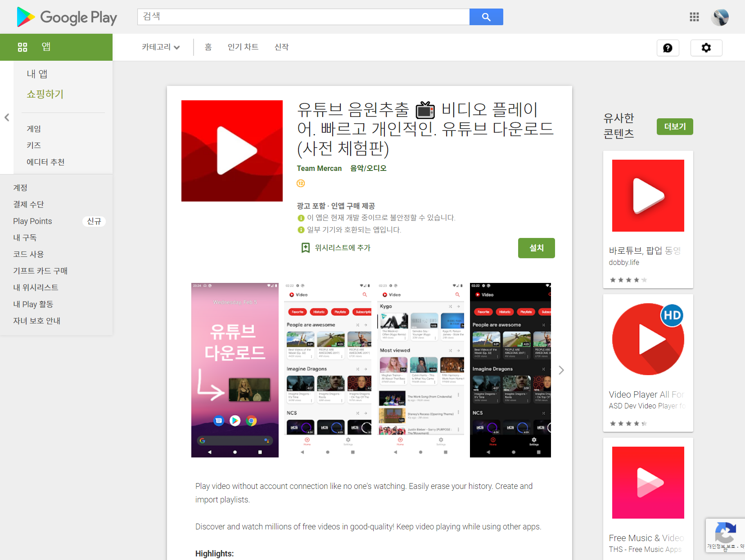Open the Video Player All Format HD icon
Screen dimensions: 745x560
(648, 339)
